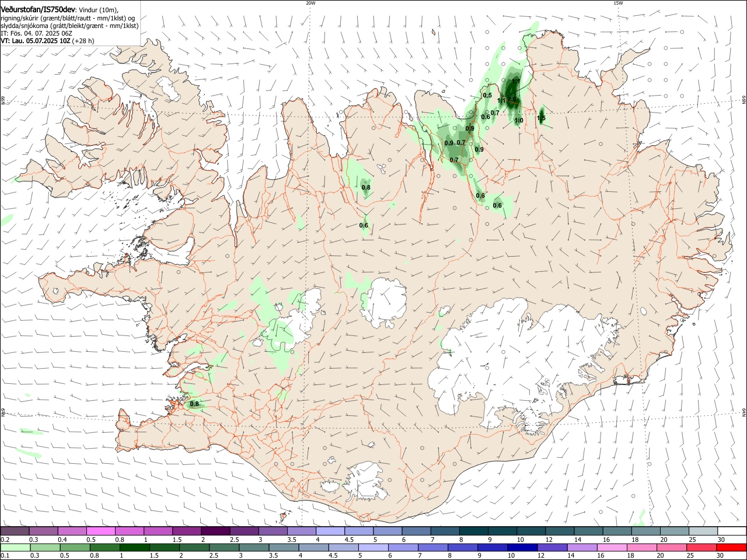Select the bottom-row swatch between 2.5 and 3
Screen dimensions: 747x560
click(224, 548)
